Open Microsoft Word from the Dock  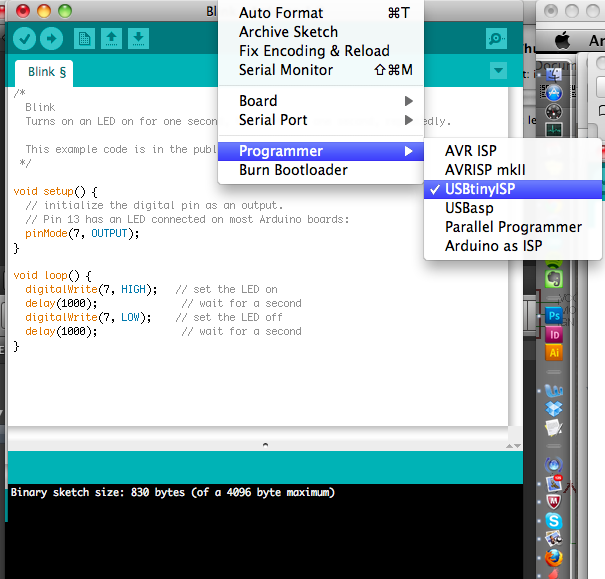(x=554, y=391)
